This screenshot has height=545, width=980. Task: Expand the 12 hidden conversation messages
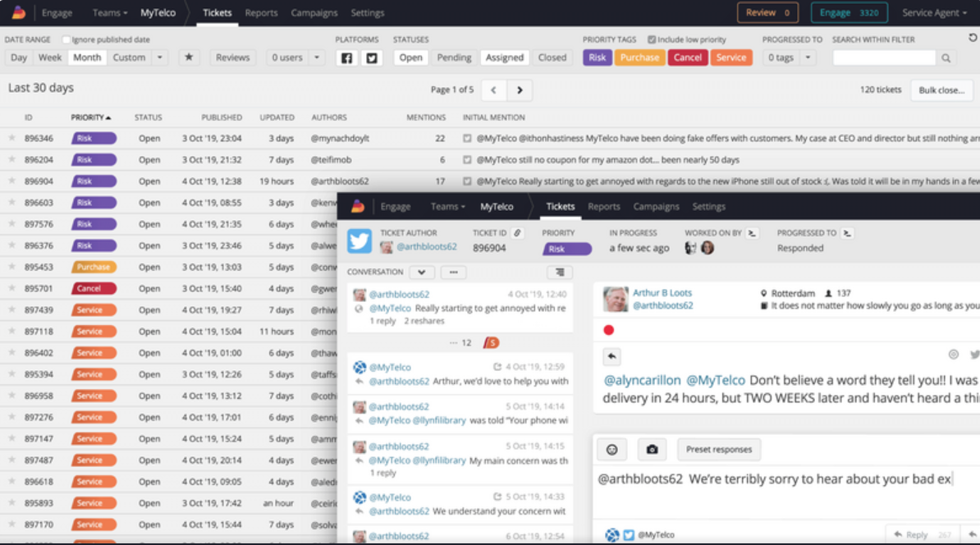pyautogui.click(x=461, y=342)
